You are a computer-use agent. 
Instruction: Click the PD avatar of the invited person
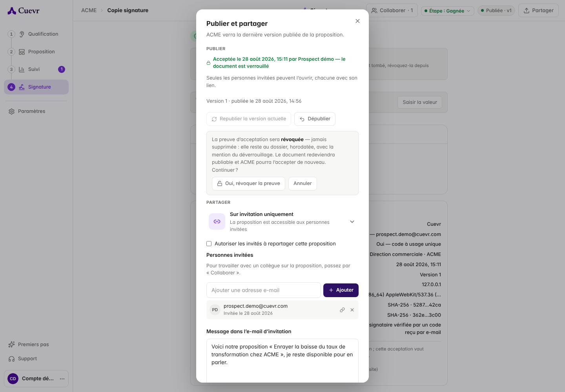click(x=215, y=310)
